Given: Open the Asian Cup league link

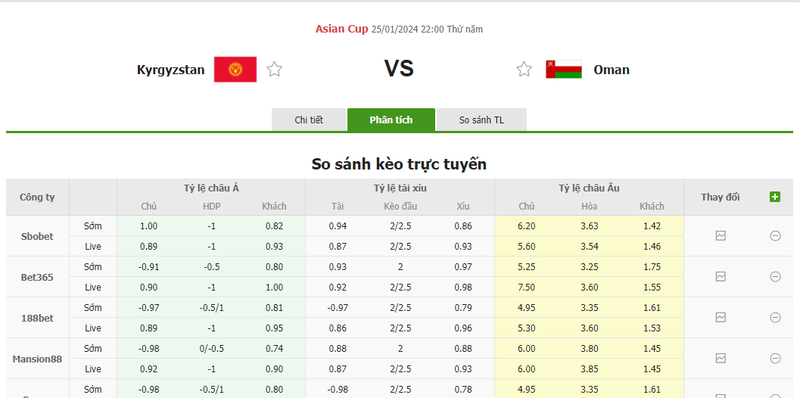Looking at the screenshot, I should tap(341, 29).
